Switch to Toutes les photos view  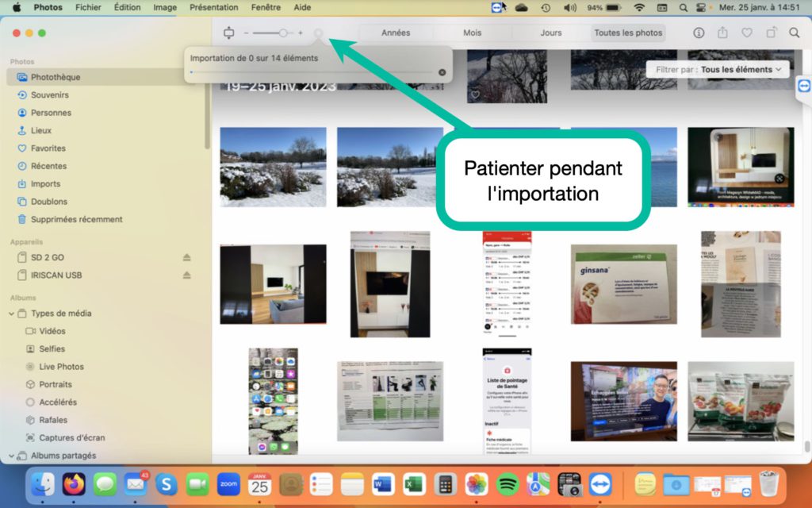(627, 33)
